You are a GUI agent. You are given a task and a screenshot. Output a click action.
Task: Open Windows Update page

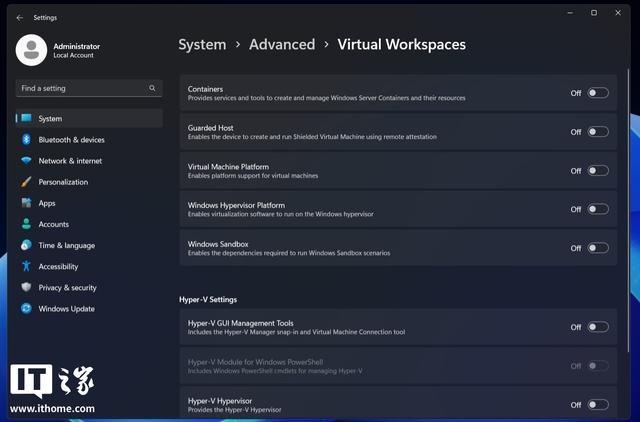67,309
